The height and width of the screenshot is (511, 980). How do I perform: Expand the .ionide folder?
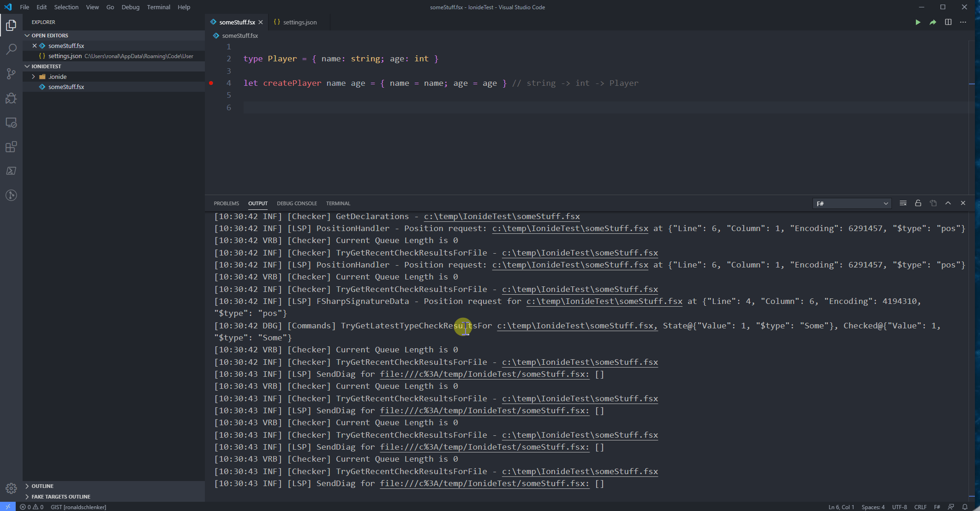pyautogui.click(x=33, y=77)
